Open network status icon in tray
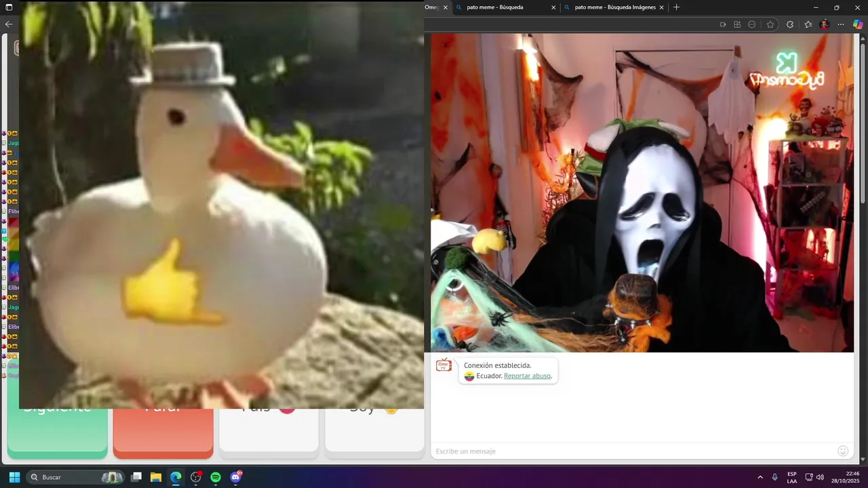This screenshot has width=868, height=488. tap(809, 477)
